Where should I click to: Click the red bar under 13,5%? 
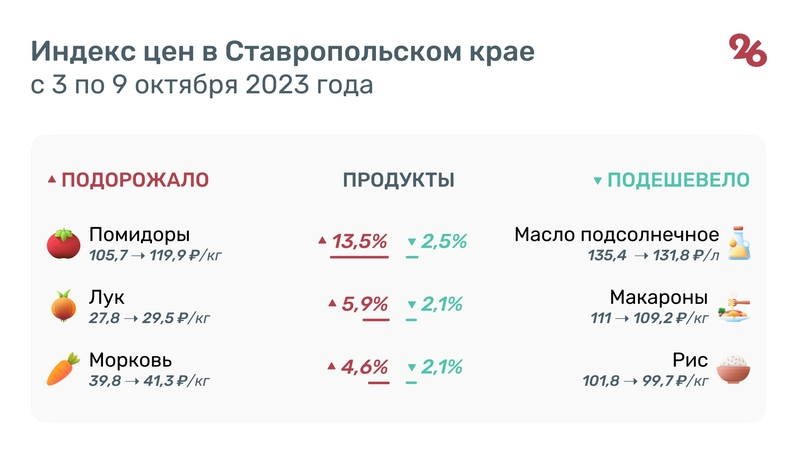click(359, 257)
